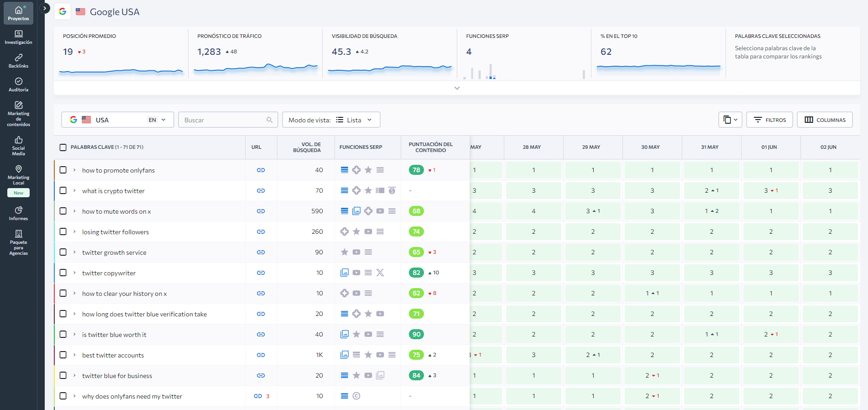Open keyword how to mute words on x

(x=116, y=211)
